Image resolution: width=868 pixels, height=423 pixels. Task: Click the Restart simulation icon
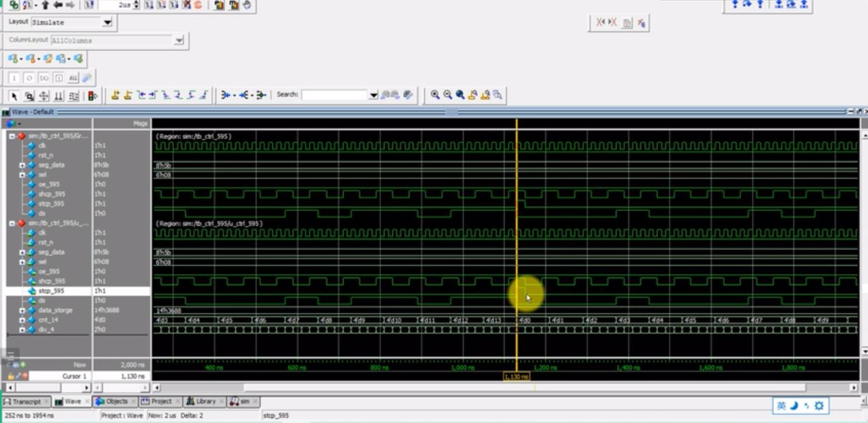tap(90, 5)
